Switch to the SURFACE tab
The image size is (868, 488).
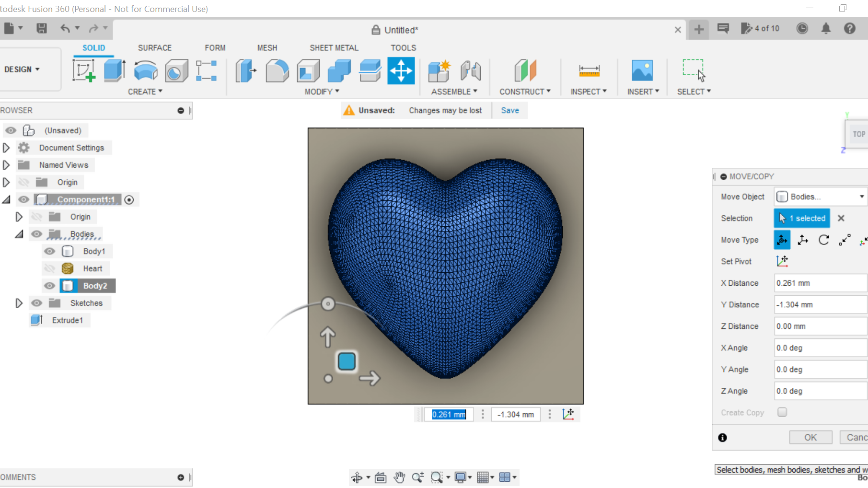click(x=154, y=47)
